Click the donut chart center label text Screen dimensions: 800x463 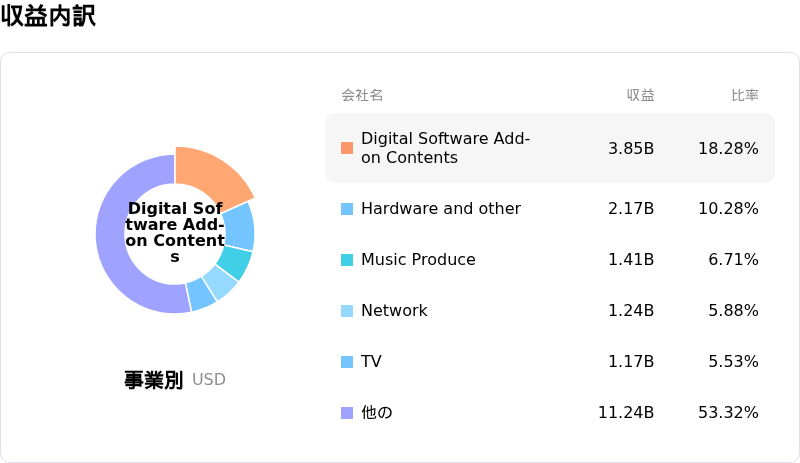tap(175, 232)
